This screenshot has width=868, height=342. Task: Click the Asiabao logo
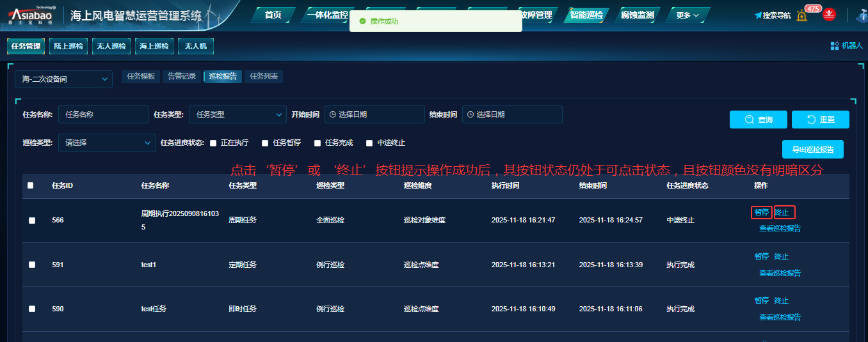click(x=31, y=15)
